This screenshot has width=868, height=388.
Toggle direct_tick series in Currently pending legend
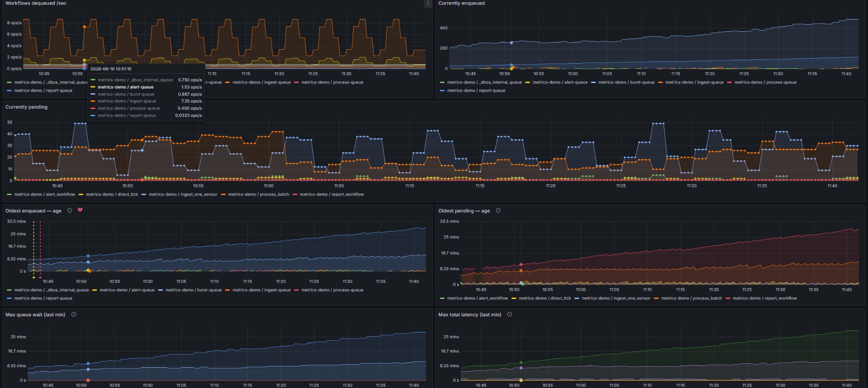tap(112, 195)
